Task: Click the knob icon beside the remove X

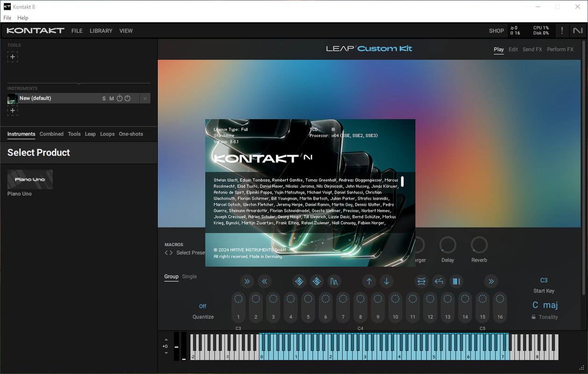Action: tap(128, 98)
